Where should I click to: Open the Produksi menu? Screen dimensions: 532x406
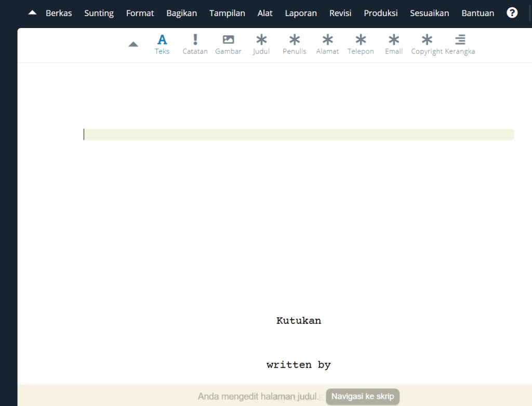click(x=380, y=13)
